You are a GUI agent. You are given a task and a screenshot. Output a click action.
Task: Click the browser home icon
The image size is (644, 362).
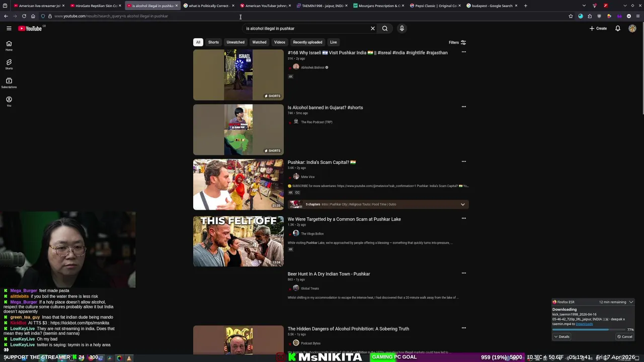coord(33,16)
